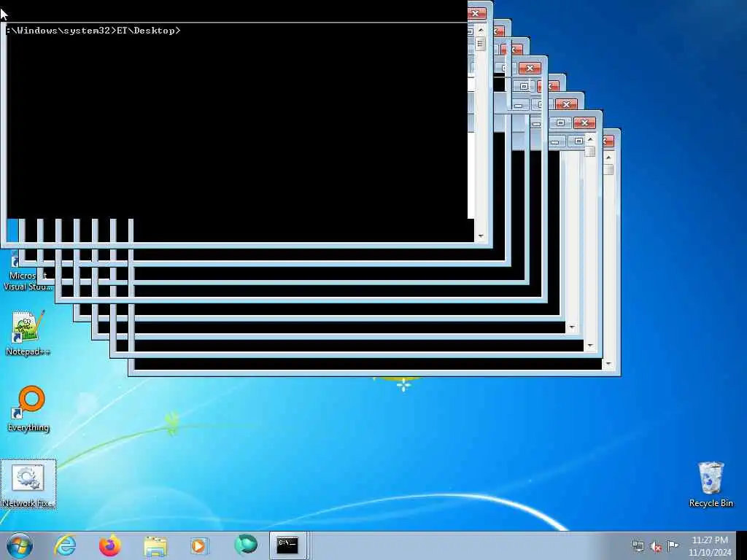Click the green round app icon on taskbar
Image resolution: width=747 pixels, height=560 pixels.
pos(246,545)
